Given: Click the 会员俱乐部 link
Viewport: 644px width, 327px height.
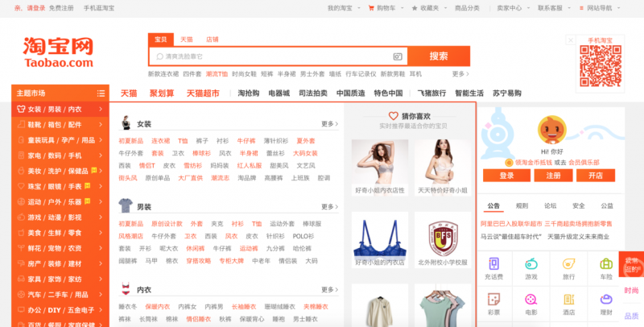Looking at the screenshot, I should coord(584,163).
